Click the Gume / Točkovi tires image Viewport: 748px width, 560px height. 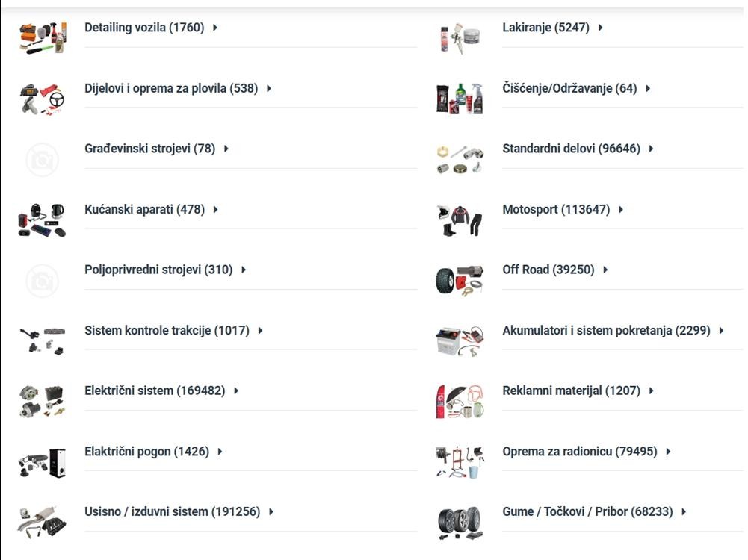coord(460,522)
